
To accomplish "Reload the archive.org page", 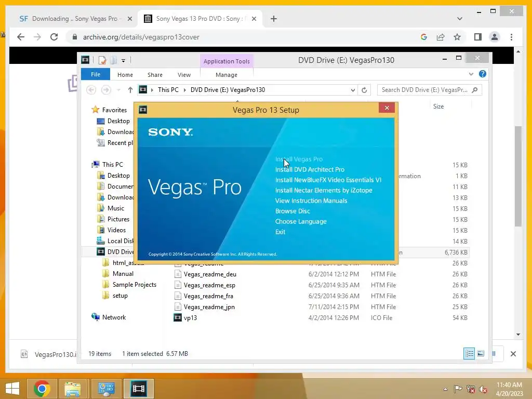I will pos(54,37).
